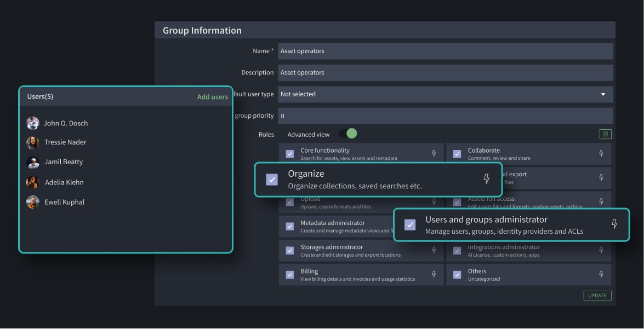Click lightning icon on Collaborate role
Screen dimensions: 644x329
point(601,154)
